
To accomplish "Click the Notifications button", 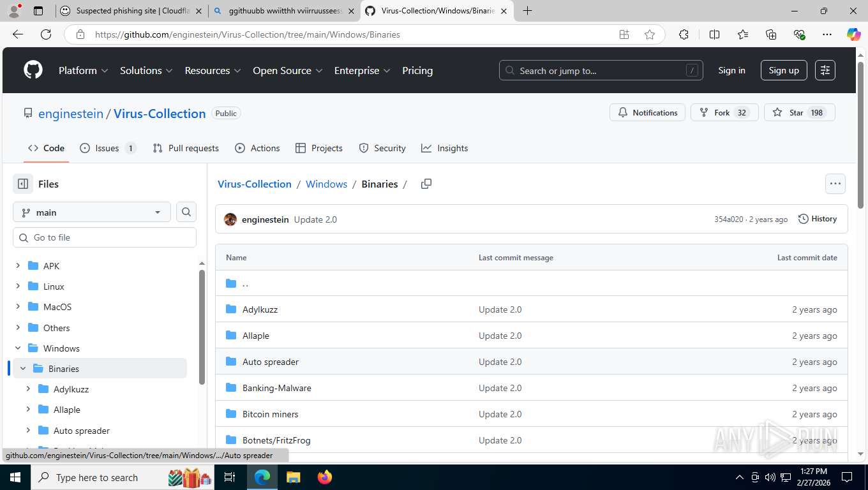I will [648, 112].
